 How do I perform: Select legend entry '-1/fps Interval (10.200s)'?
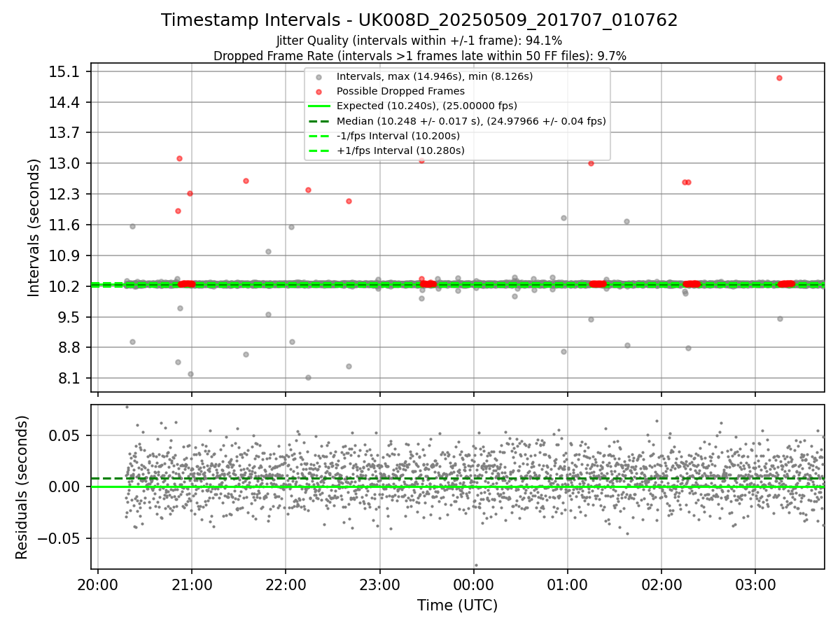(x=398, y=136)
